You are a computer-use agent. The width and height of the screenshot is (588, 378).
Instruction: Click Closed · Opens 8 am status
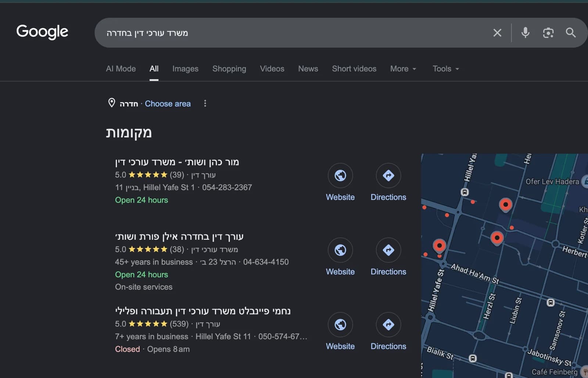coord(153,349)
